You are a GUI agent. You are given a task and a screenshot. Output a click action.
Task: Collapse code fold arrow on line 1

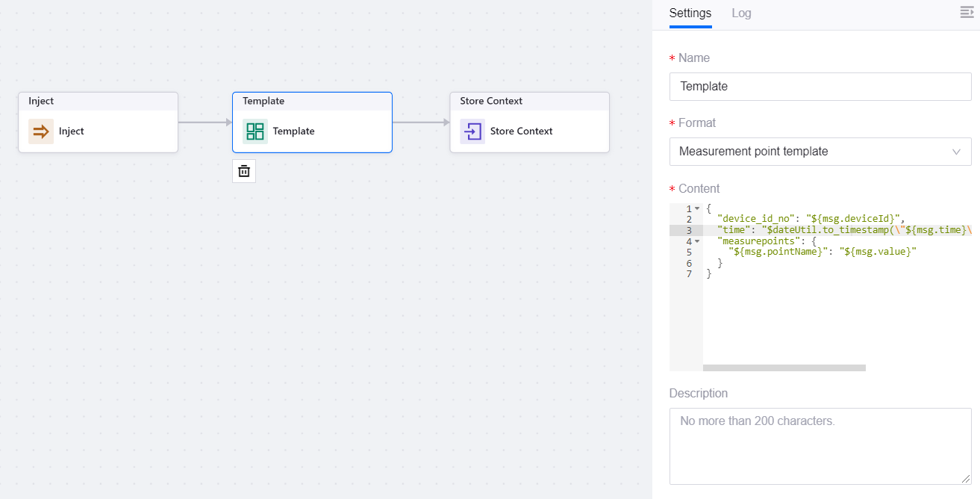(x=697, y=208)
